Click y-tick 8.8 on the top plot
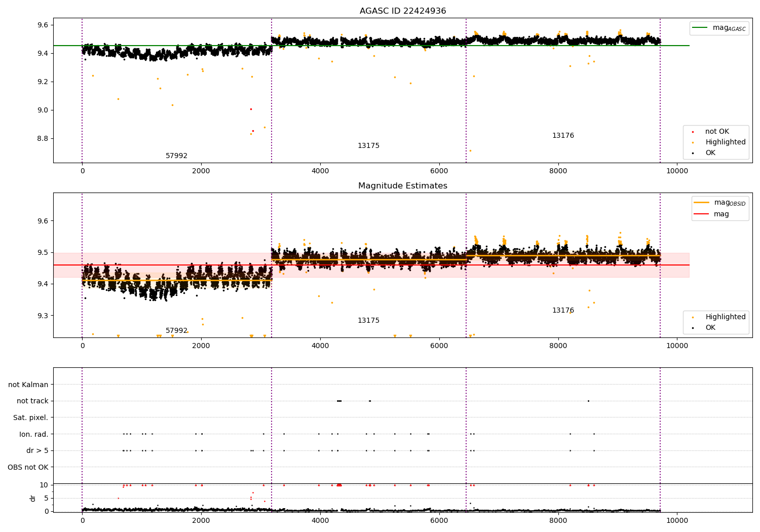The image size is (760, 532). 43,139
